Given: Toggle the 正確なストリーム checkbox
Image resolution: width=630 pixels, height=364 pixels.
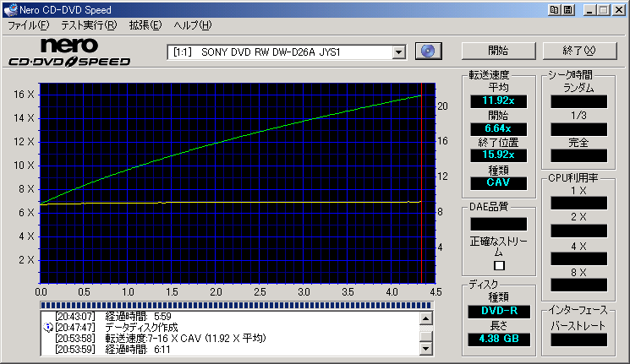Looking at the screenshot, I should click(499, 265).
